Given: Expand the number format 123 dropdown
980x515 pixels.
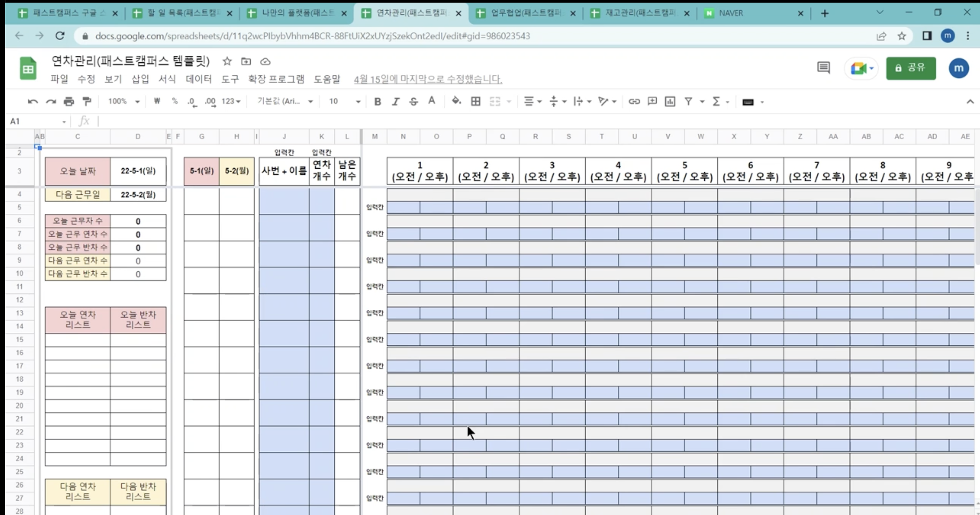Looking at the screenshot, I should (x=231, y=102).
